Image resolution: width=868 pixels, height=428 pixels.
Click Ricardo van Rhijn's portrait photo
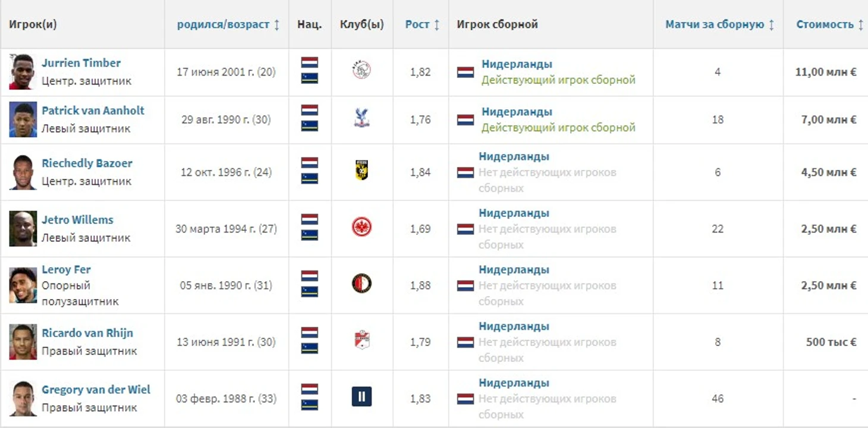[x=23, y=341]
